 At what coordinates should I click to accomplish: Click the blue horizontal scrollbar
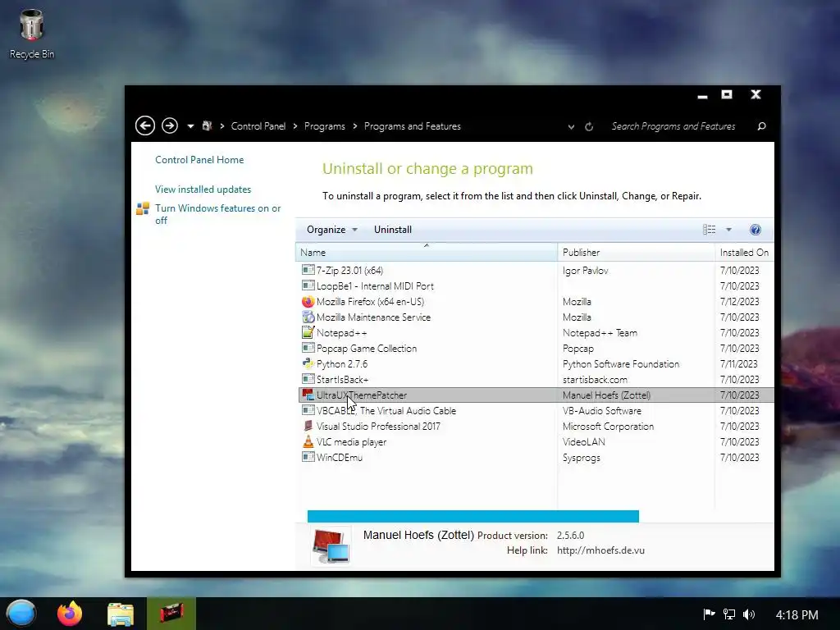[x=473, y=517]
